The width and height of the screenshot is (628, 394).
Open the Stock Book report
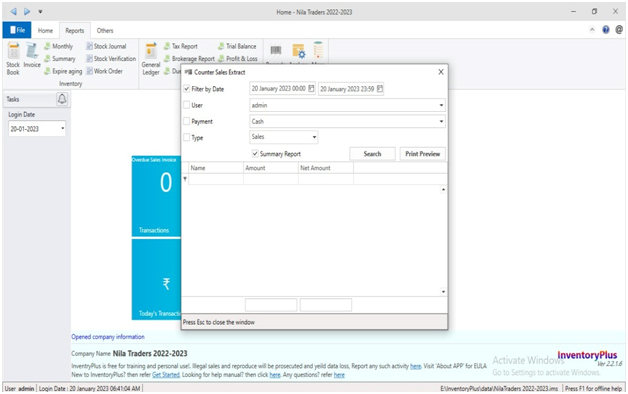tap(13, 59)
